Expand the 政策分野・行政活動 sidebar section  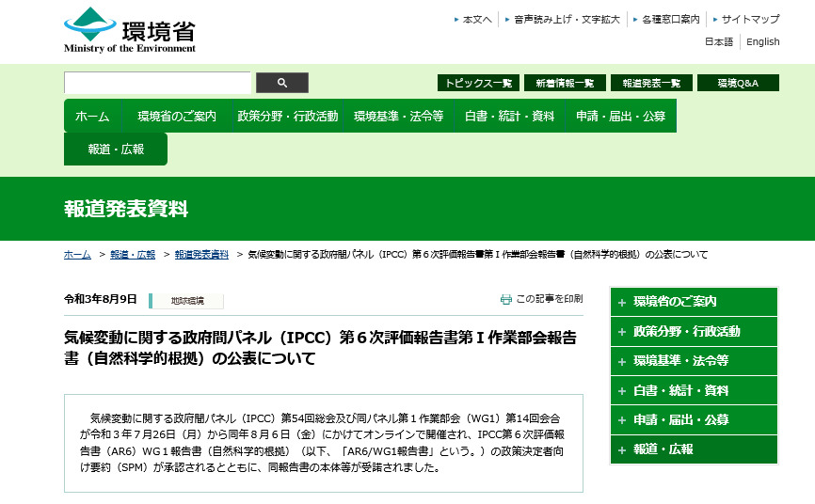point(694,332)
